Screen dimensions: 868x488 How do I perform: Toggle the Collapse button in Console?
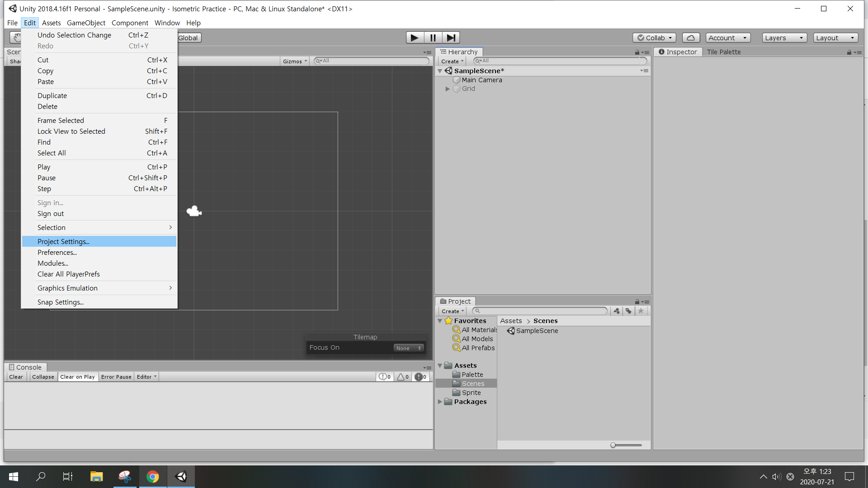(x=43, y=377)
